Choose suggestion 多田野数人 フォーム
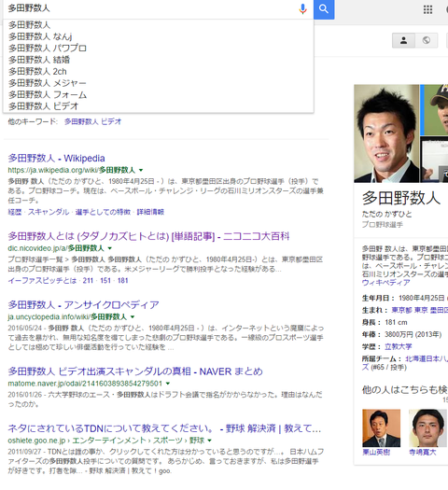 (158, 94)
